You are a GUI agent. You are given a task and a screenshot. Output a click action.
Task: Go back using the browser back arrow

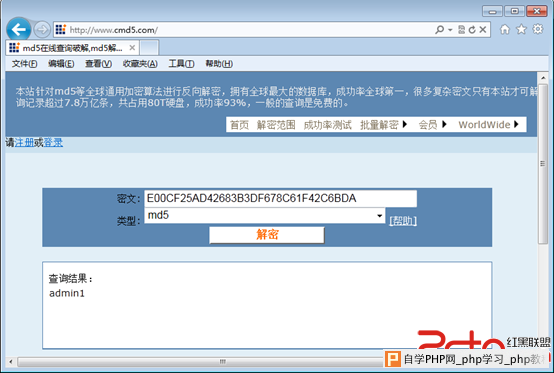(x=18, y=29)
